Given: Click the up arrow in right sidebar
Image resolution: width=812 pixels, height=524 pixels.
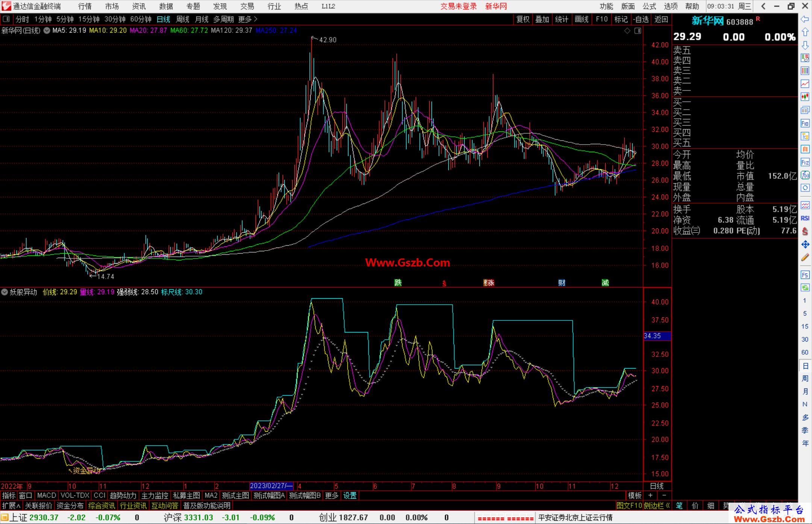Looking at the screenshot, I should (805, 32).
